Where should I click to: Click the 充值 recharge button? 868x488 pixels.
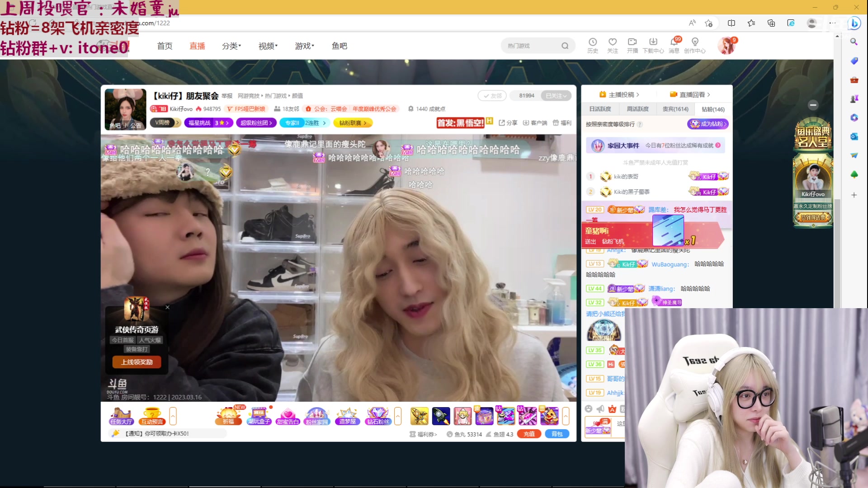(529, 434)
